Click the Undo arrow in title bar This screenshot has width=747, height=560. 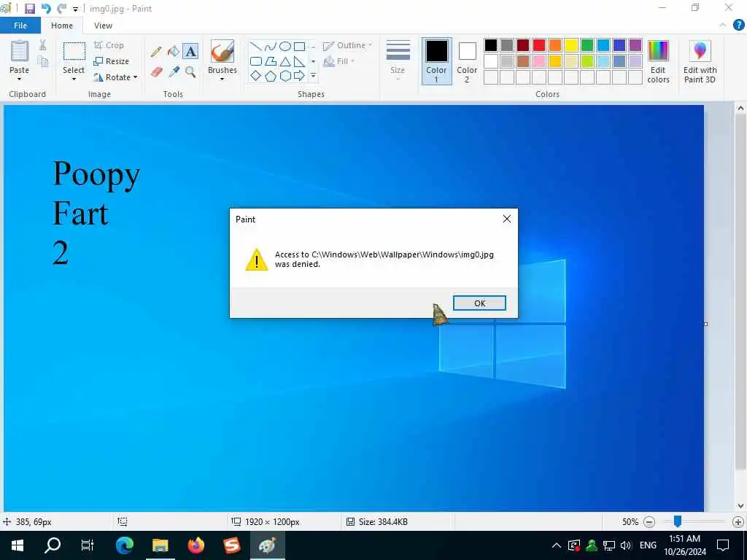click(46, 9)
